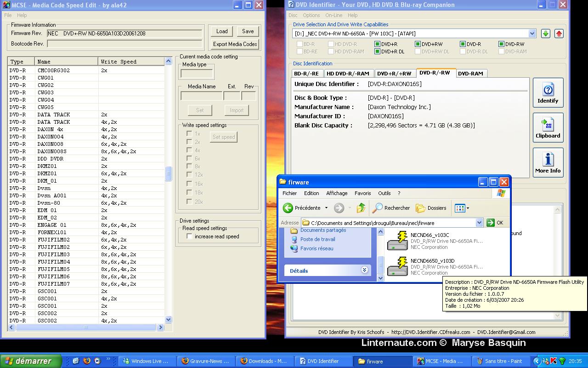Open Favoris réseau in sidebar
This screenshot has width=588, height=368.
coord(317,248)
